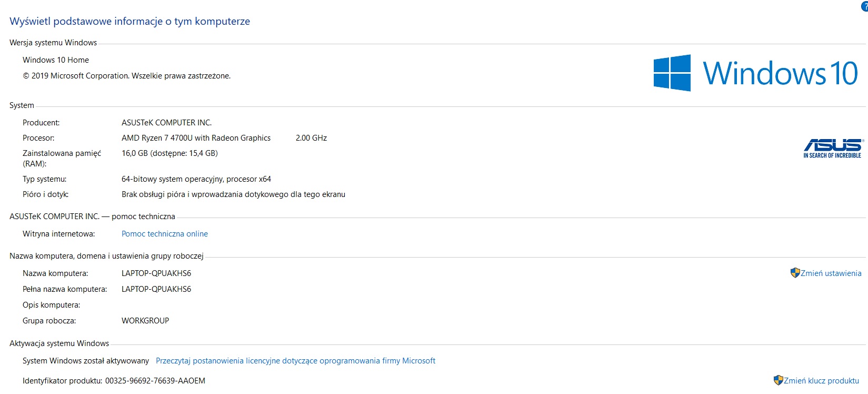Select product ID 00325-96692-76639-AAOEM
This screenshot has width=868, height=394.
point(155,381)
